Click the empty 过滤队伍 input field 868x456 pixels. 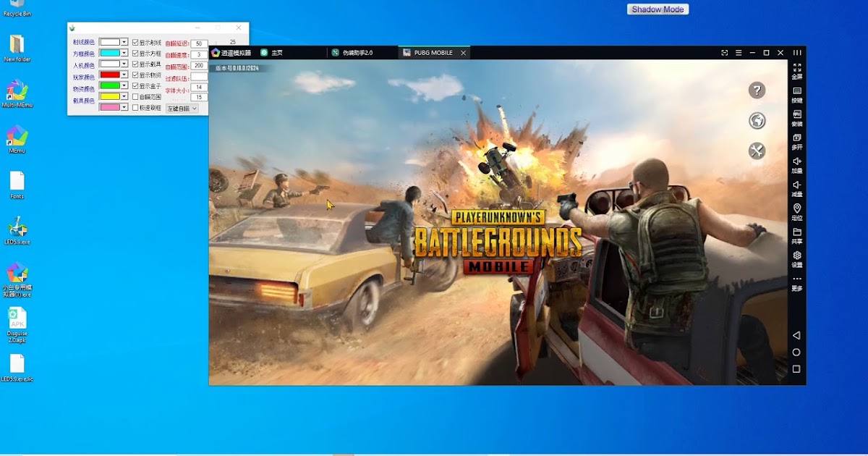199,77
